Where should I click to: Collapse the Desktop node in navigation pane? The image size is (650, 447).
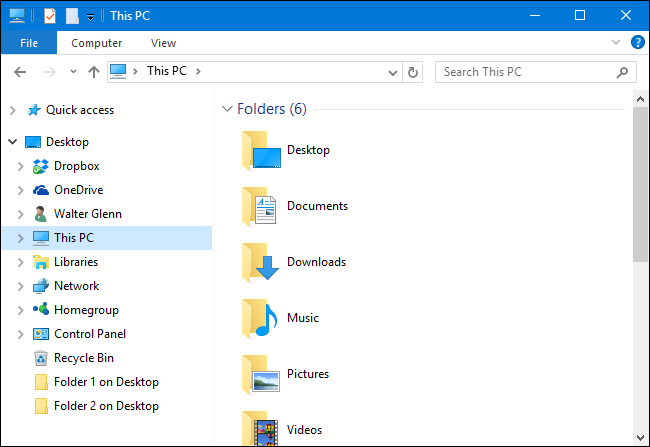click(13, 142)
